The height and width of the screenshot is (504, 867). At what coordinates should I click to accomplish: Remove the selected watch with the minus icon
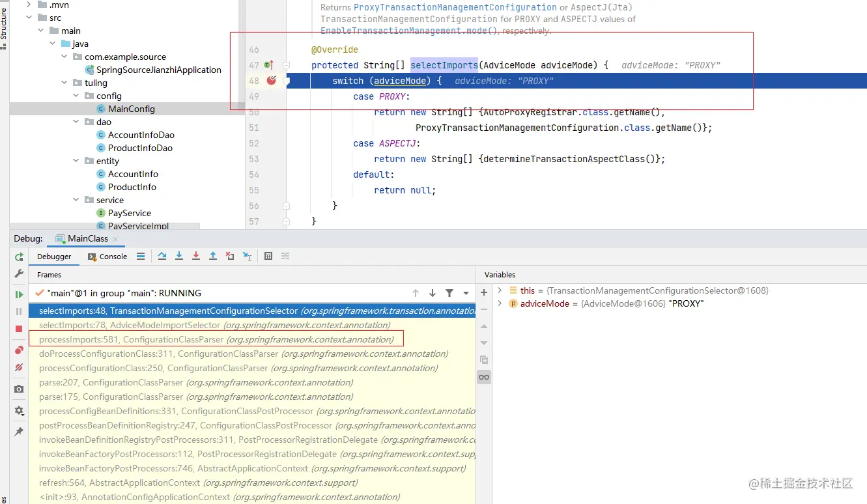[x=484, y=310]
